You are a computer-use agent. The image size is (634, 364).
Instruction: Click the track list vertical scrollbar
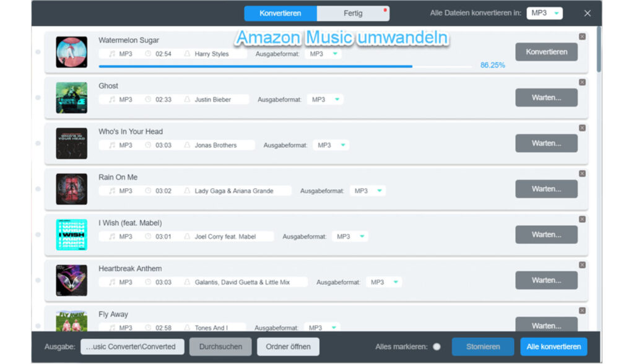point(599,50)
